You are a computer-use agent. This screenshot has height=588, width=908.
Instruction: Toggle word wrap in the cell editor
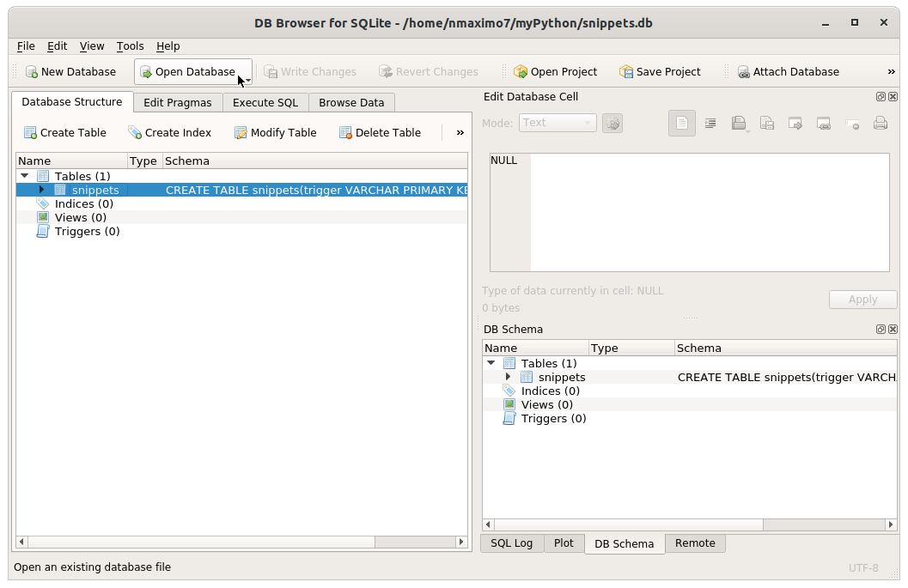click(710, 123)
